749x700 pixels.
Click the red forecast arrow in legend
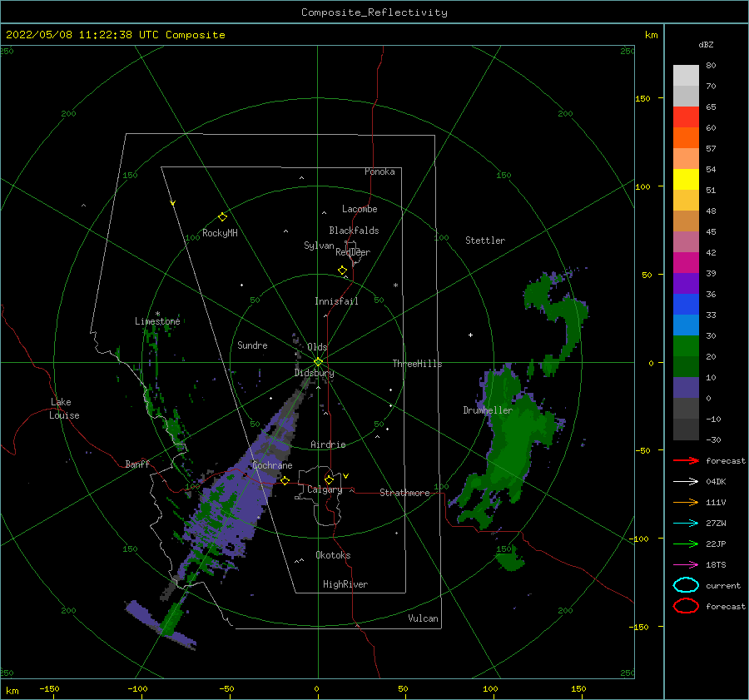(686, 460)
